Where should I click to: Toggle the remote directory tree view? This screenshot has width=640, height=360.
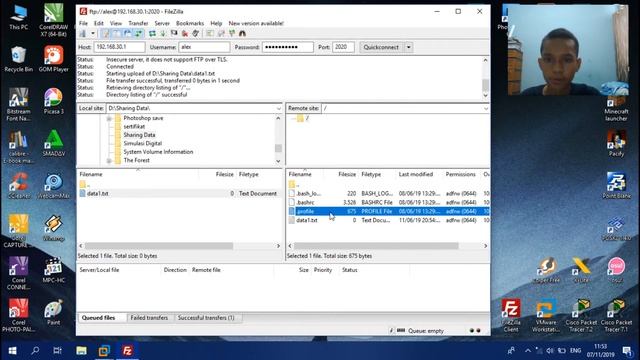pos(128,33)
